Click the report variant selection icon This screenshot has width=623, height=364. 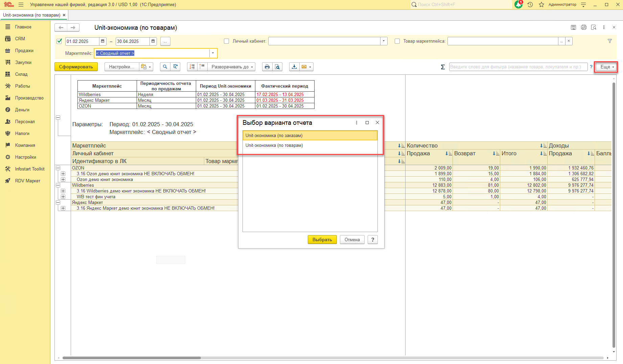coord(146,67)
